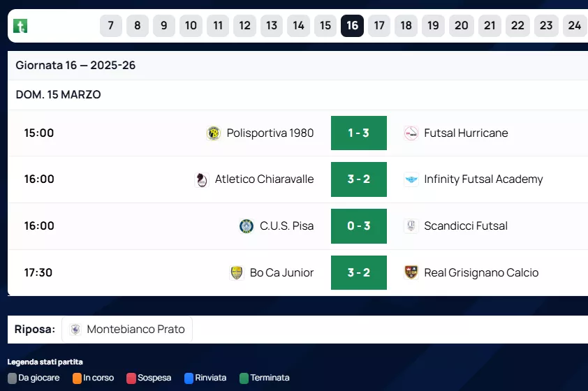
Task: Click the Futsal Hurricane team crest
Action: pos(411,133)
